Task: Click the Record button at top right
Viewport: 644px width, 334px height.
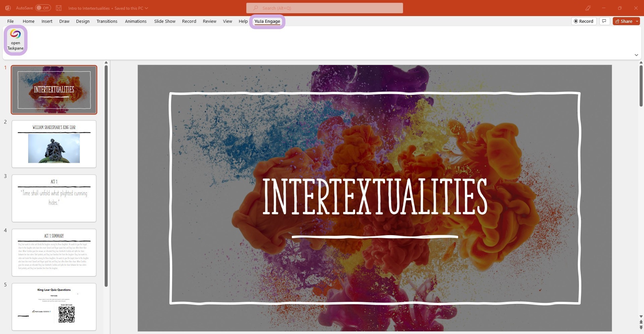Action: click(584, 21)
